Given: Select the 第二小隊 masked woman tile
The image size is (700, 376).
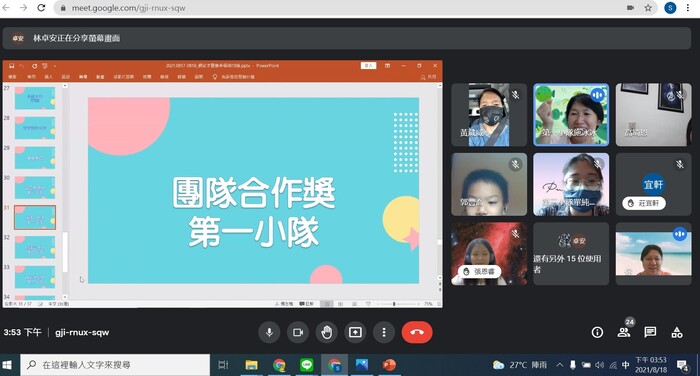Looking at the screenshot, I should (571, 184).
